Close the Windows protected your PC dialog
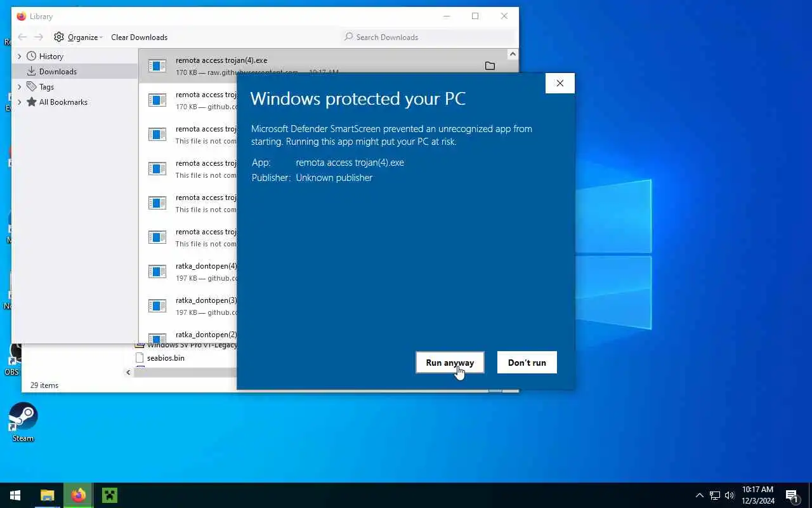 tap(560, 83)
